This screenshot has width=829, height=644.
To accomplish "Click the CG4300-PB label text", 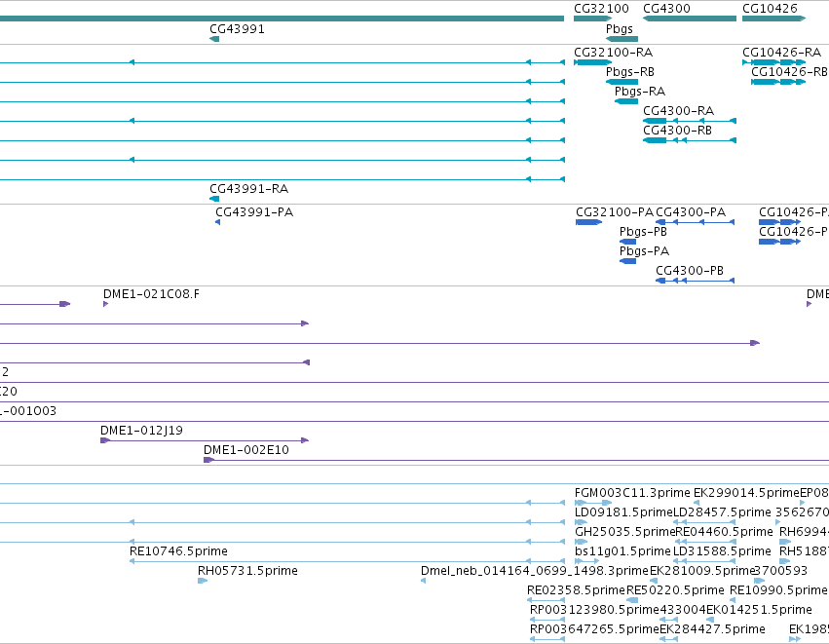I will point(690,271).
